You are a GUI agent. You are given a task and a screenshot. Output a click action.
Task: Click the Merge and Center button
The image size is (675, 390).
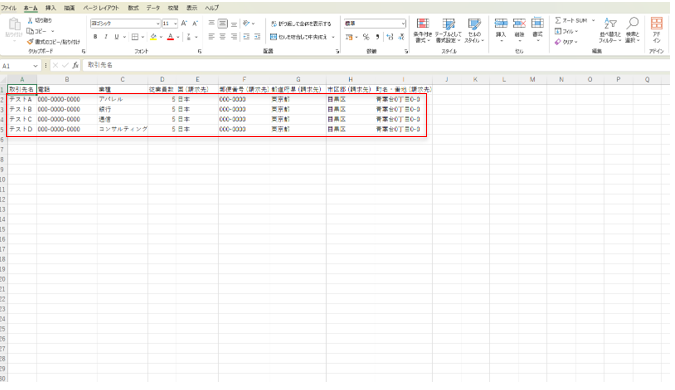(x=299, y=37)
